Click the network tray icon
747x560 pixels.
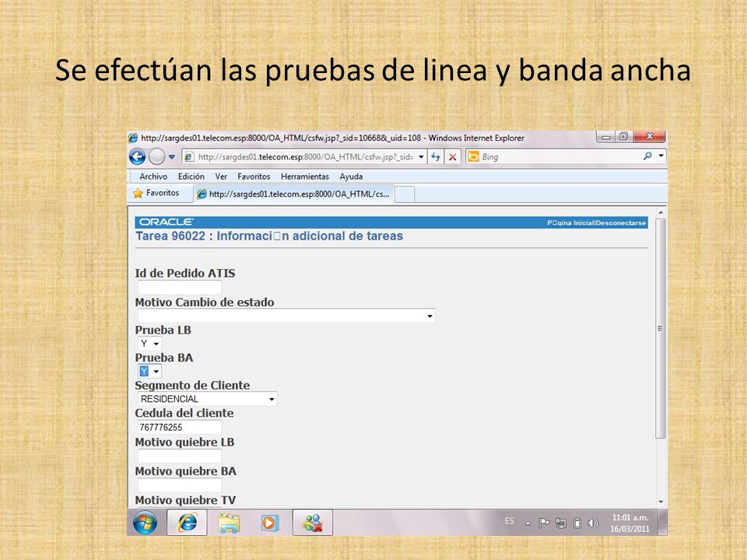[x=561, y=523]
